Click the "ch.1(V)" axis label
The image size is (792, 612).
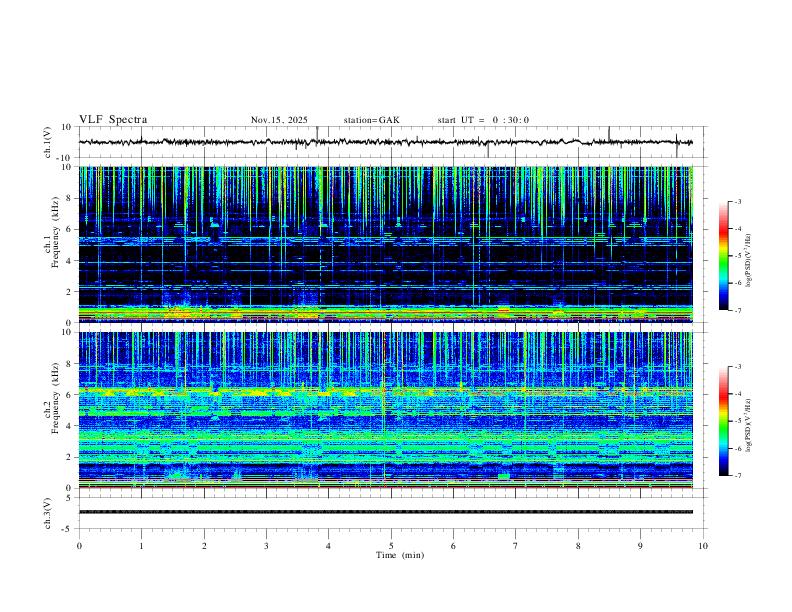48,142
